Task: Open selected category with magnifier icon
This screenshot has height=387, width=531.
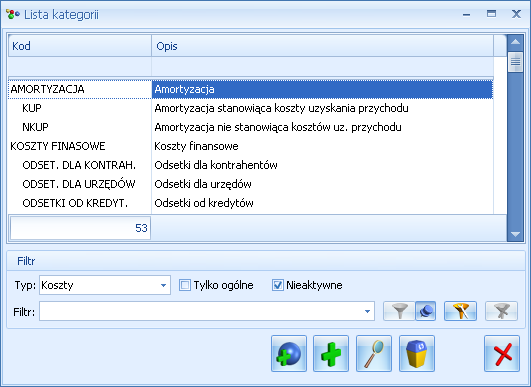Action: tap(374, 353)
